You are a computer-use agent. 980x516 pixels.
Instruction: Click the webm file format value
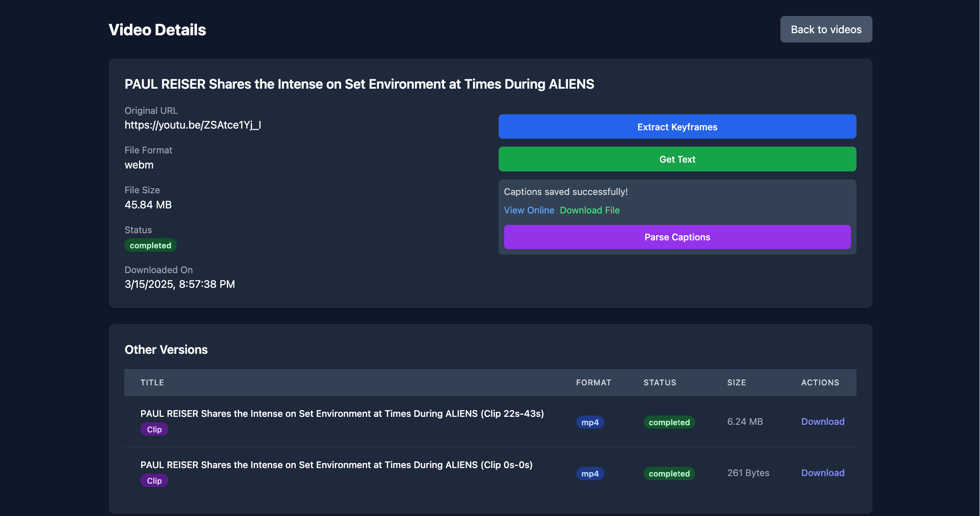(139, 165)
